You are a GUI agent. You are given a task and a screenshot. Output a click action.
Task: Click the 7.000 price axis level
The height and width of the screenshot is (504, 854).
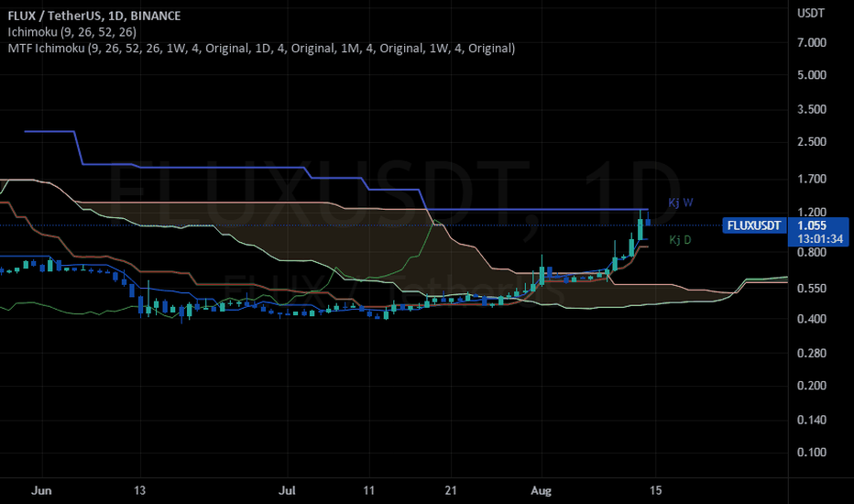(812, 42)
